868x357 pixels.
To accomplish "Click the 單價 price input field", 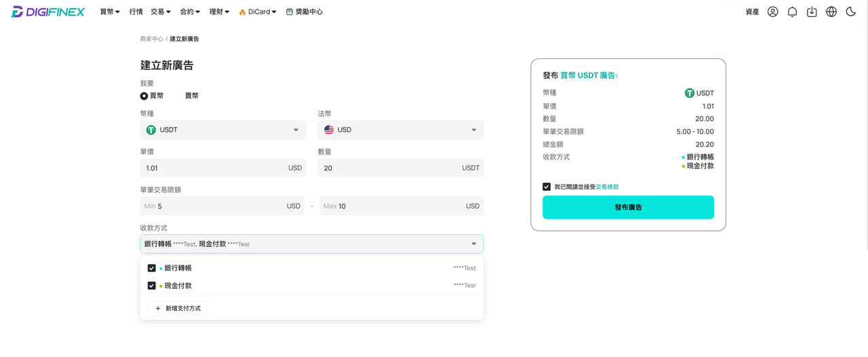I will tap(223, 168).
